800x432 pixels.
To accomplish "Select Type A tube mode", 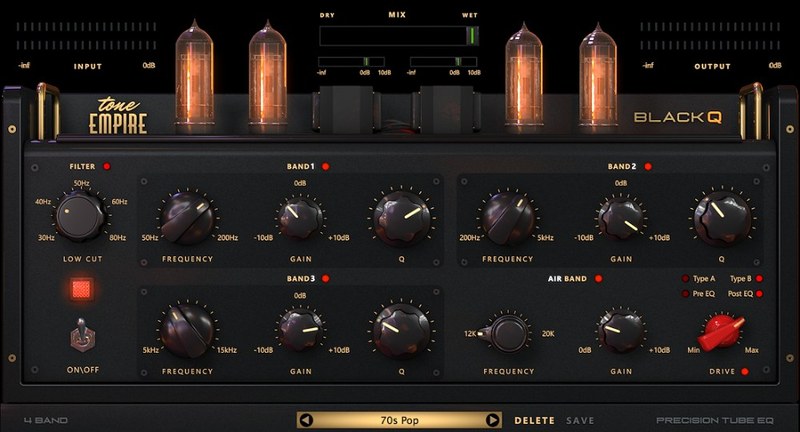I will pos(698,278).
